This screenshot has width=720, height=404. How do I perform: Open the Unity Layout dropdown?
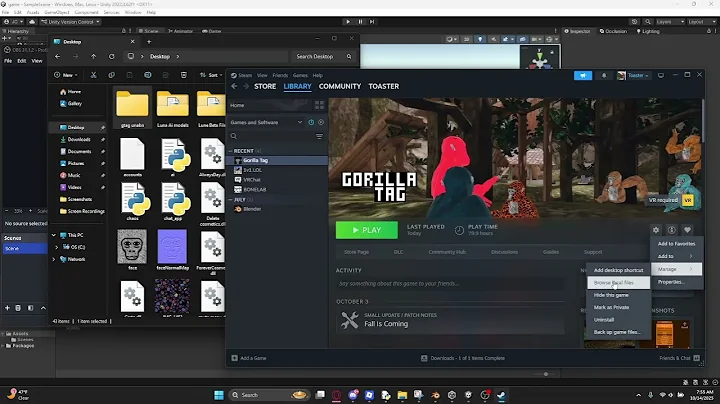coord(702,22)
